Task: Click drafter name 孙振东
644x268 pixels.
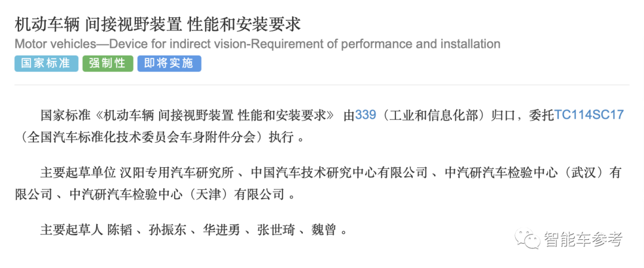Action: [x=168, y=230]
